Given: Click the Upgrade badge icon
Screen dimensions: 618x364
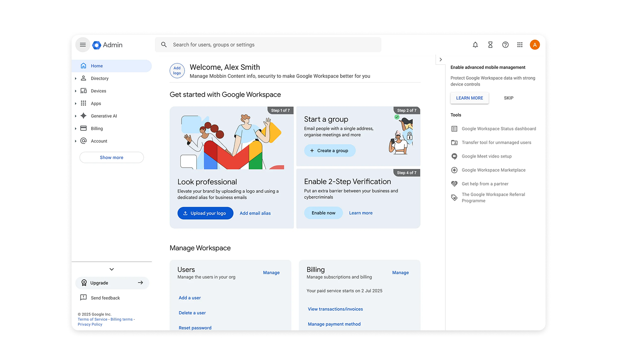Looking at the screenshot, I should (x=84, y=283).
